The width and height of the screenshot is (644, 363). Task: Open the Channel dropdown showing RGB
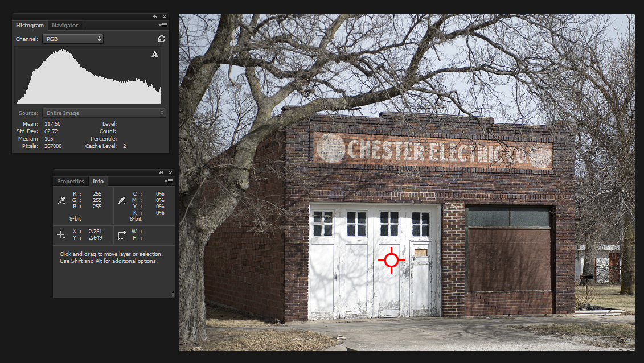pyautogui.click(x=73, y=39)
